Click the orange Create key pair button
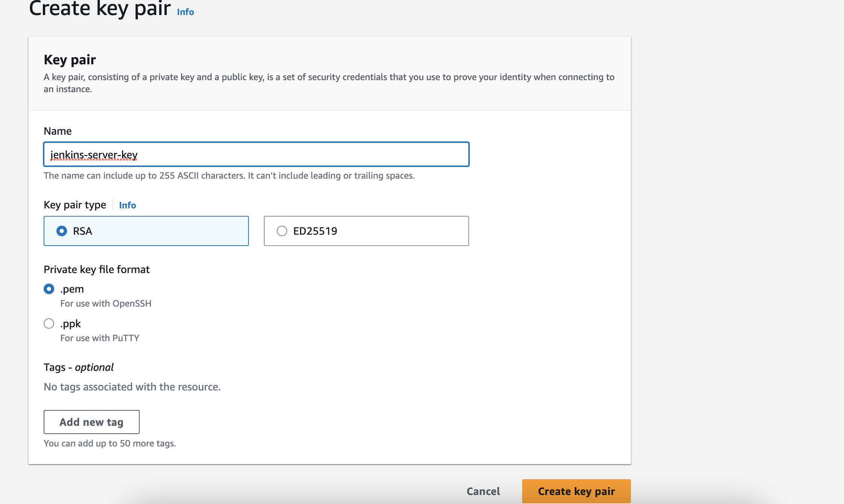The width and height of the screenshot is (844, 504). click(576, 491)
